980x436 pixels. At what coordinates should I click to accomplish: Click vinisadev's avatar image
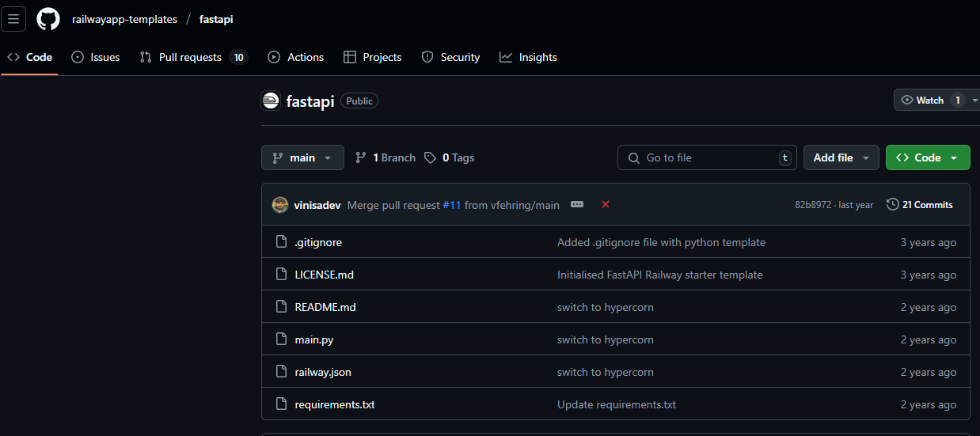[x=280, y=205]
